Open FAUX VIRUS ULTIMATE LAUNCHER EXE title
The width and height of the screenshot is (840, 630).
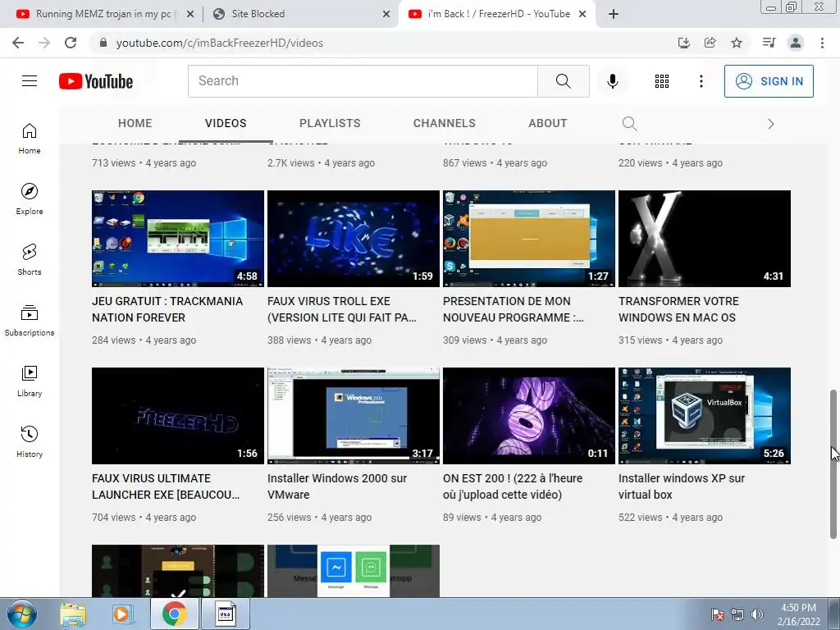coord(166,486)
